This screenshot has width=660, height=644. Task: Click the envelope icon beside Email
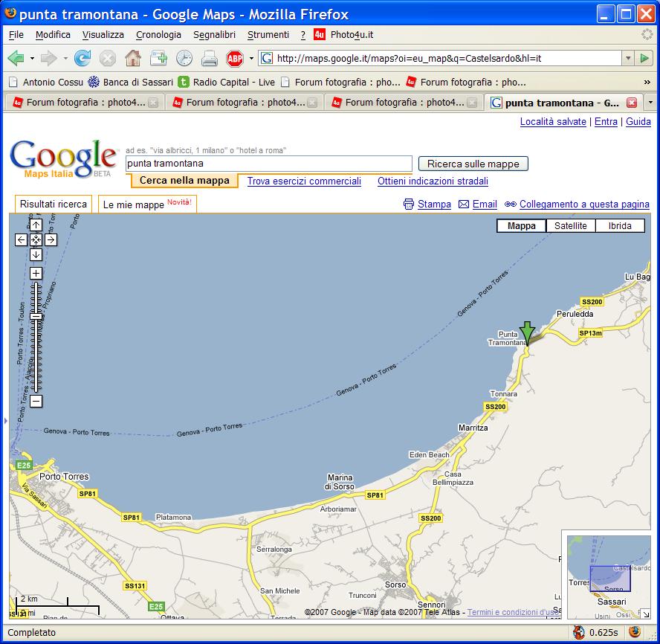464,205
